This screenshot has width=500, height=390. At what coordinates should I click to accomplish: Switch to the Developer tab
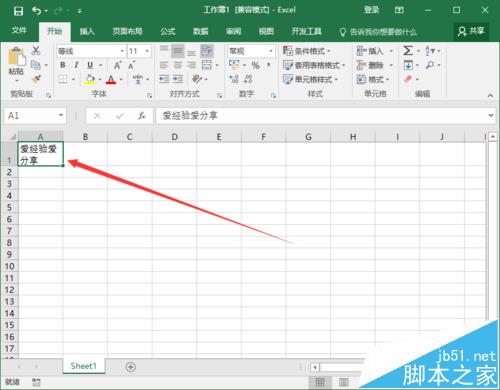pyautogui.click(x=307, y=32)
